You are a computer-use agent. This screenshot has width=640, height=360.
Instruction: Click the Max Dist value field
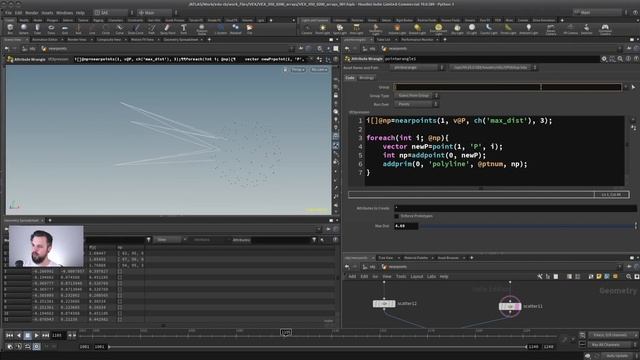[x=406, y=226]
